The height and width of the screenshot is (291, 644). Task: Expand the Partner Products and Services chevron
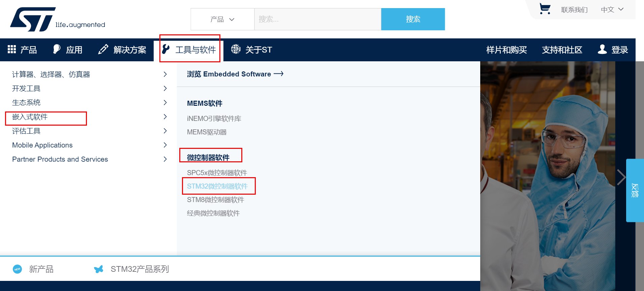coord(165,159)
